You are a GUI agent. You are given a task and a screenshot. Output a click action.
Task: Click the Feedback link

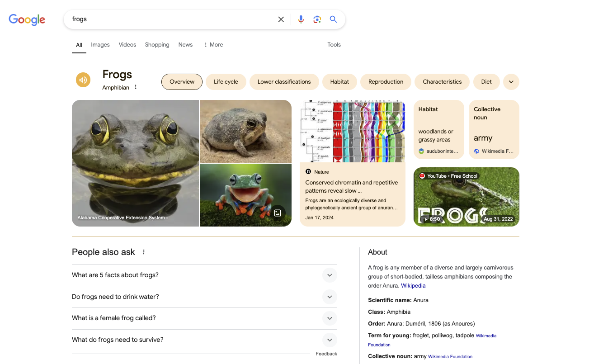coord(326,354)
